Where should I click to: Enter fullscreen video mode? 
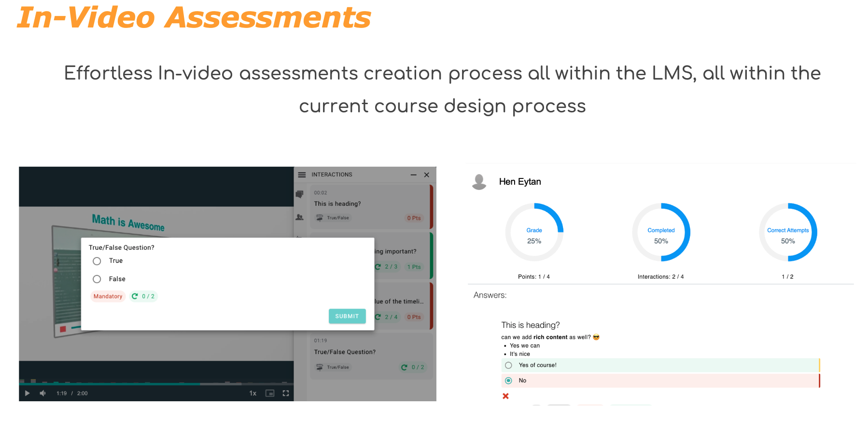[286, 393]
